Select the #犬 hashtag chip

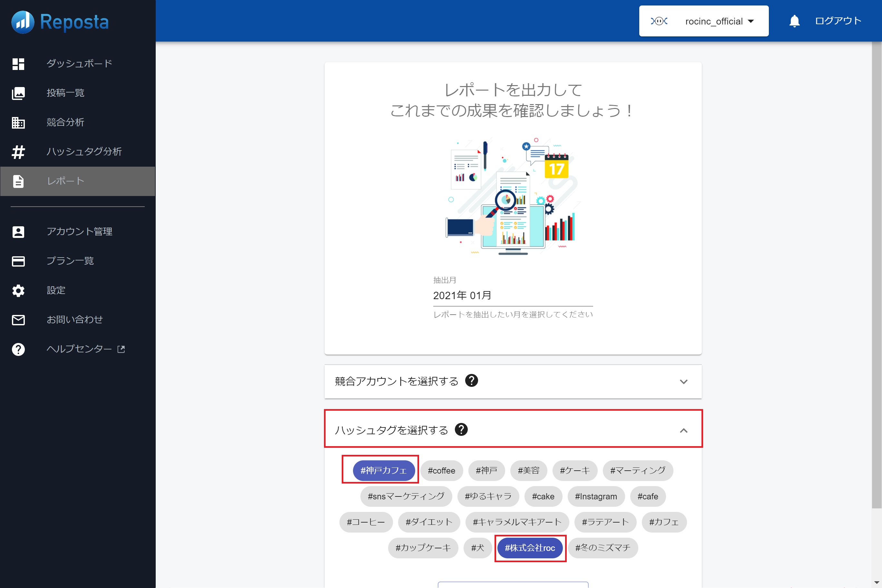pos(478,548)
